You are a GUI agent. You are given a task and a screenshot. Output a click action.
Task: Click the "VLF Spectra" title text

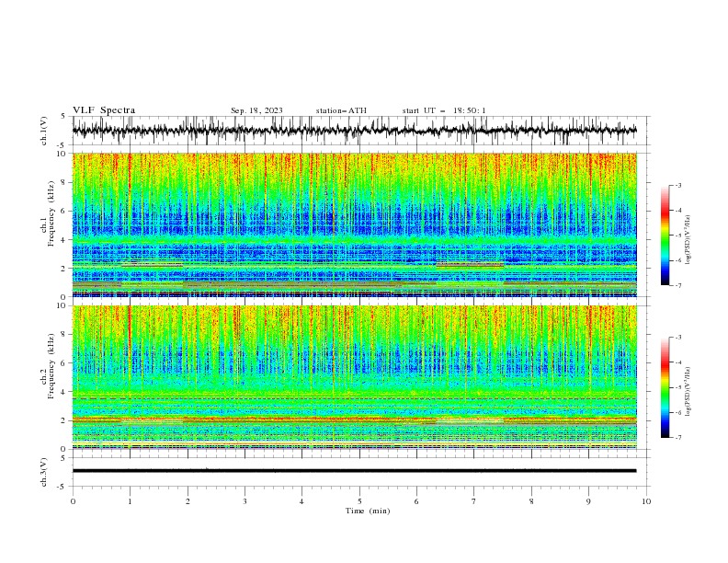[104, 110]
